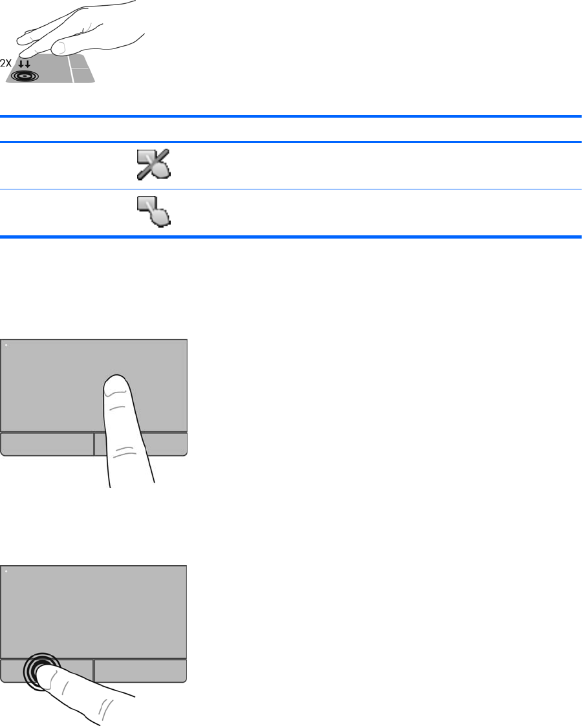Click the thick blue line below the enabled icon
Image resolution: width=582 pixels, height=728 pixels.
click(291, 237)
